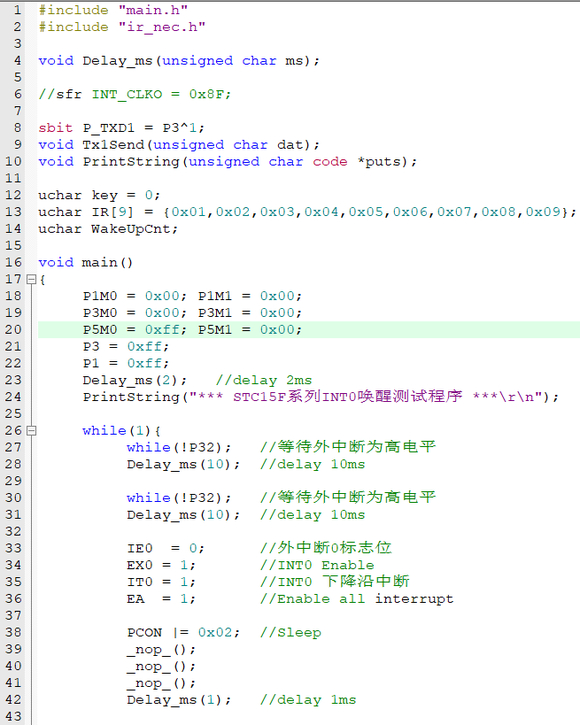Click line number 20 in the gutter
Image resolution: width=580 pixels, height=725 pixels.
(13, 330)
